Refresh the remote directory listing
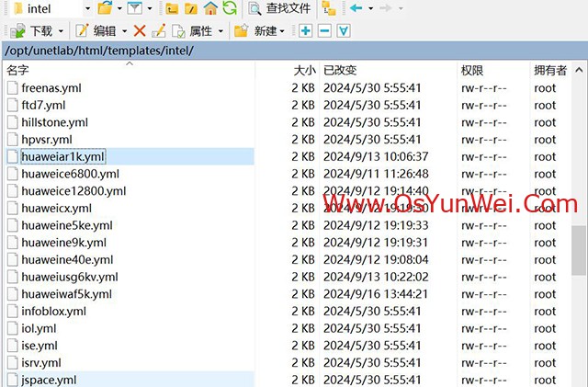This screenshot has width=588, height=387. point(230,8)
